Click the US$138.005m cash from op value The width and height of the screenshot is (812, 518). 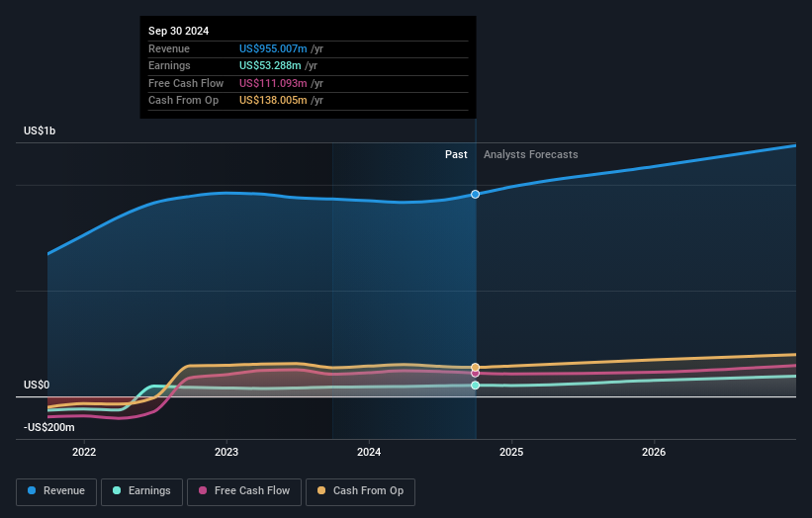(x=273, y=101)
